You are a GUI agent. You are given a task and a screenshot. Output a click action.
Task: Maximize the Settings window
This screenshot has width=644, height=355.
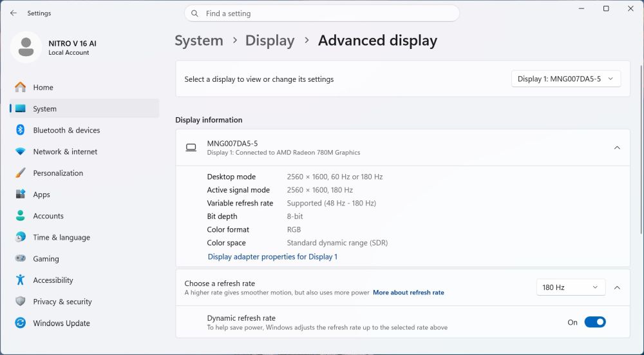[x=606, y=8]
